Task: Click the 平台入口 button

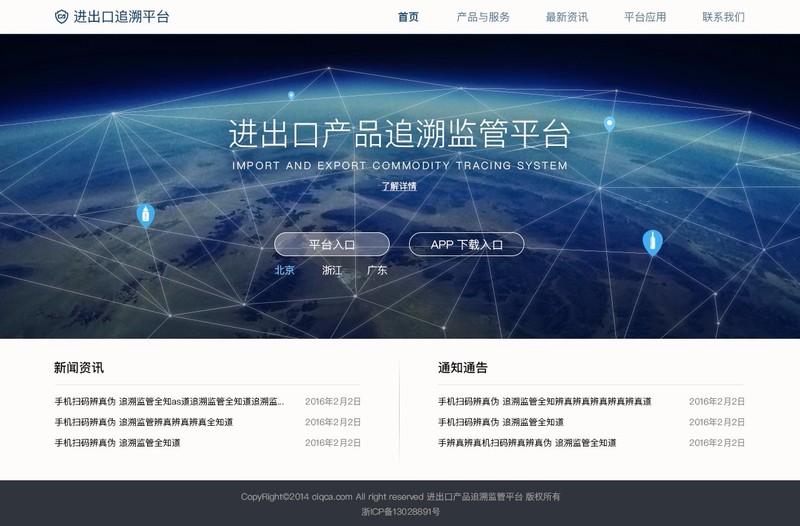Action: 332,244
